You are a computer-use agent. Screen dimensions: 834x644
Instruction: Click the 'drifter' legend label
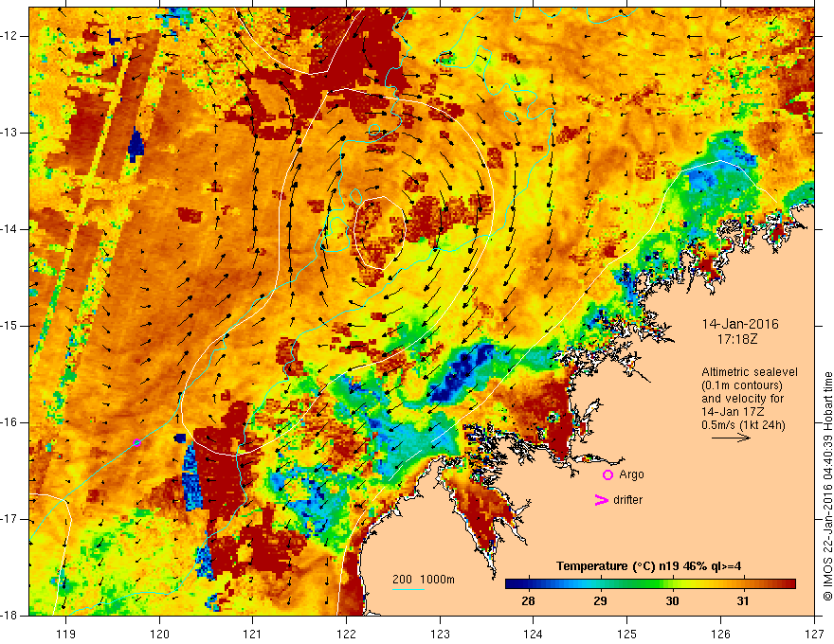[x=627, y=500]
